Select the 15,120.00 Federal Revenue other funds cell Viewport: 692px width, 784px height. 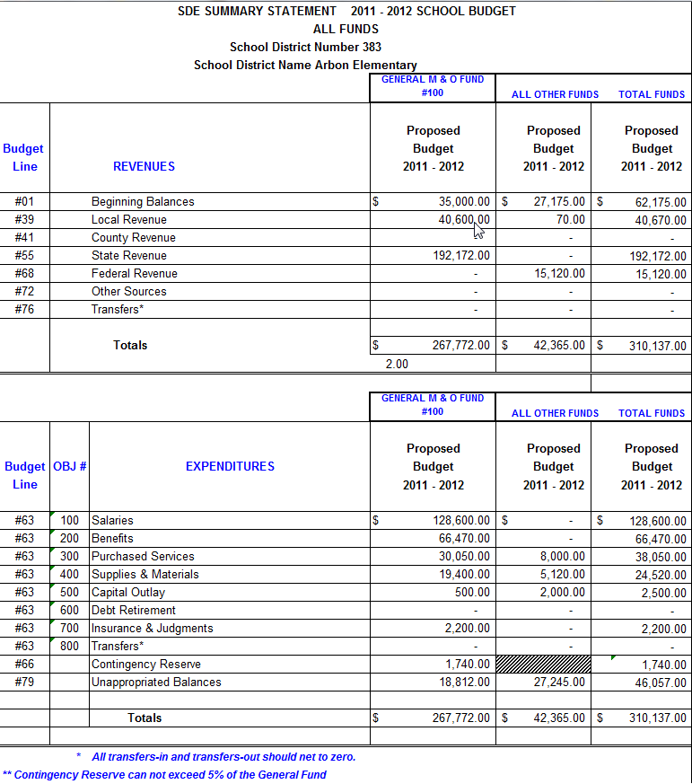pyautogui.click(x=543, y=274)
